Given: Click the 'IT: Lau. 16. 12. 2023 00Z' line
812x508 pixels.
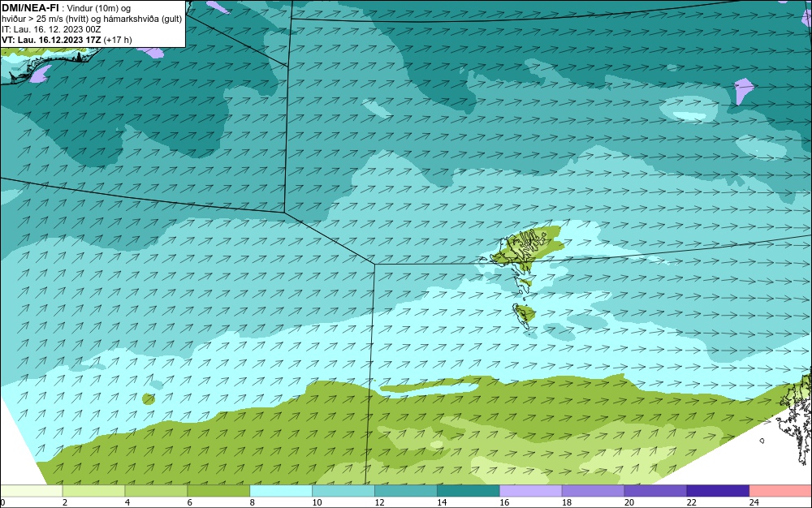Looking at the screenshot, I should click(x=51, y=29).
